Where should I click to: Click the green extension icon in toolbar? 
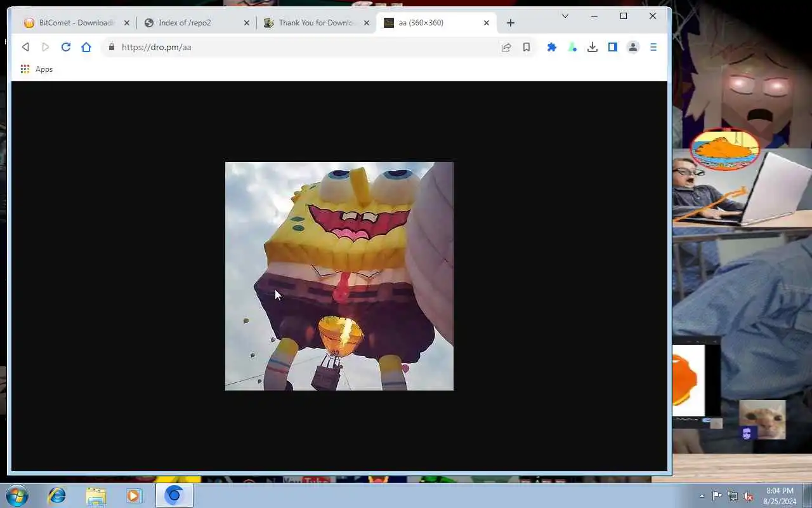[572, 47]
